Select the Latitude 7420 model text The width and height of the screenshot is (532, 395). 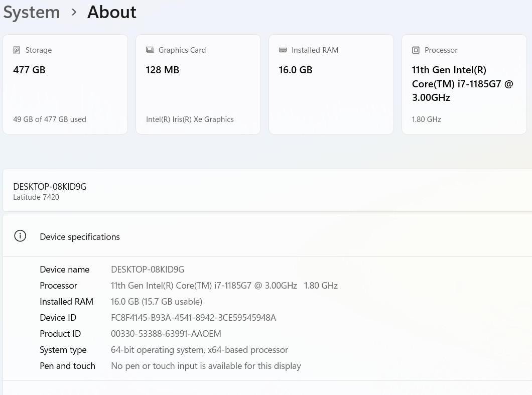36,197
